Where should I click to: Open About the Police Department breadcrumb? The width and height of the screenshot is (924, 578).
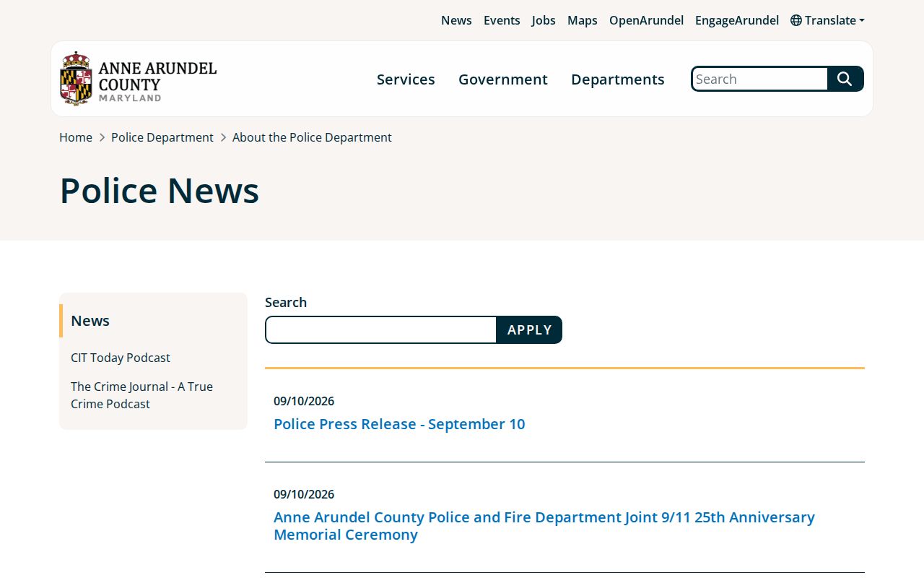[312, 137]
